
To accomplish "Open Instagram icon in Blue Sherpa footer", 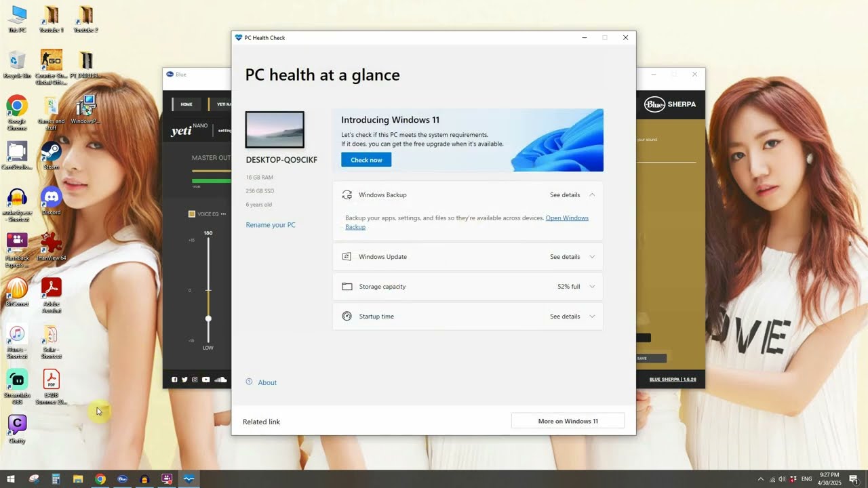I will (195, 380).
